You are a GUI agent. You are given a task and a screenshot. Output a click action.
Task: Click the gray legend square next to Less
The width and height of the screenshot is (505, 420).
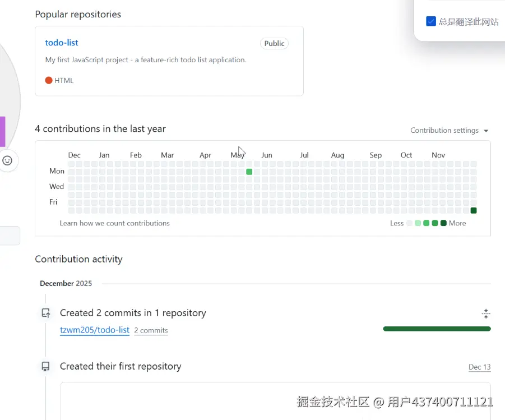tap(410, 223)
